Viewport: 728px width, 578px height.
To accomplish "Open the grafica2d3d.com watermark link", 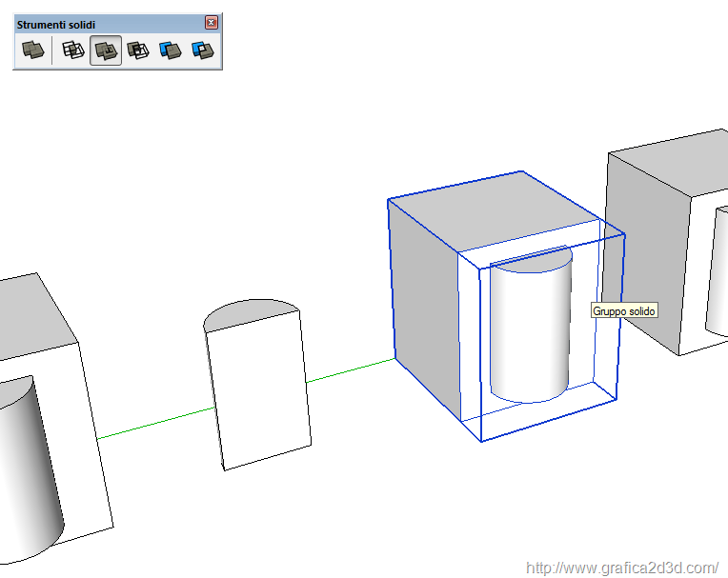I will point(621,568).
